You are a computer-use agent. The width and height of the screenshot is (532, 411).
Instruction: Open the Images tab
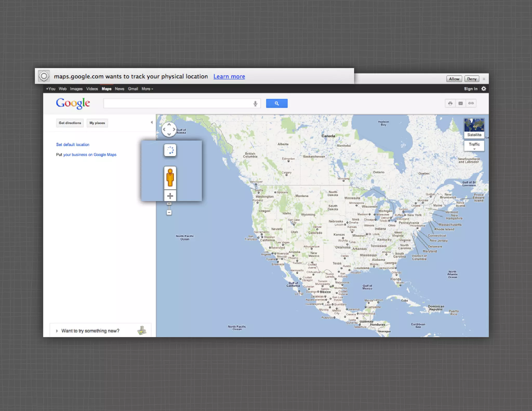coord(76,89)
